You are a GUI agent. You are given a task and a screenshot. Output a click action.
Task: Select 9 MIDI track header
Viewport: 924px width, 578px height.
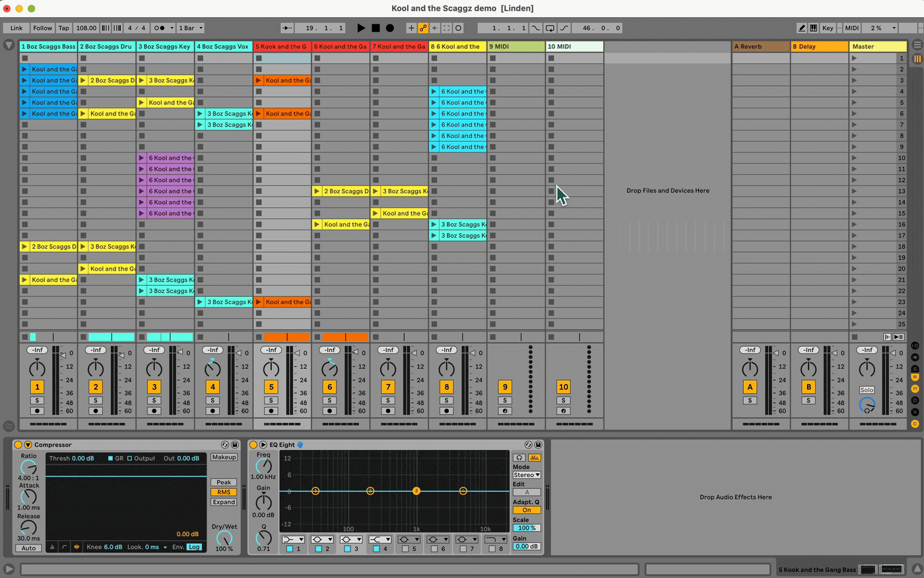[x=516, y=47]
